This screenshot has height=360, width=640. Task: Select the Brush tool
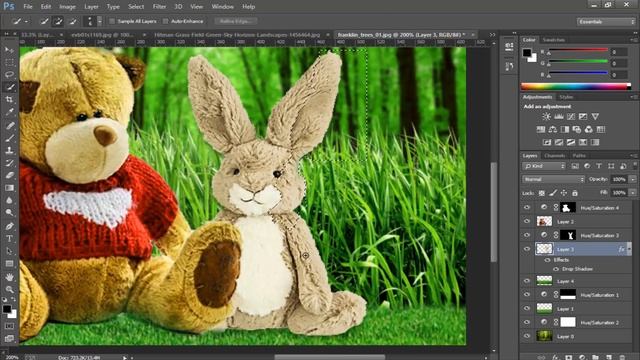click(9, 138)
